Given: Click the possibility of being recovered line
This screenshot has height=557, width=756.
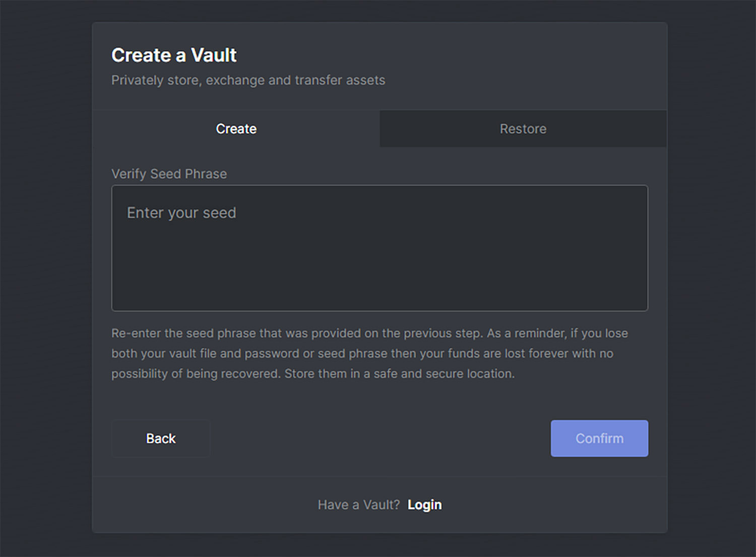Looking at the screenshot, I should point(313,374).
